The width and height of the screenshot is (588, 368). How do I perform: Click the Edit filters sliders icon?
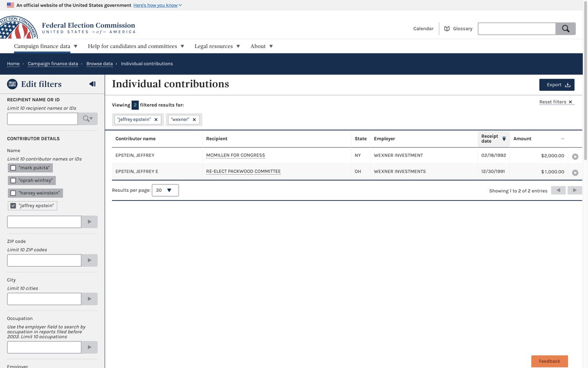click(12, 84)
